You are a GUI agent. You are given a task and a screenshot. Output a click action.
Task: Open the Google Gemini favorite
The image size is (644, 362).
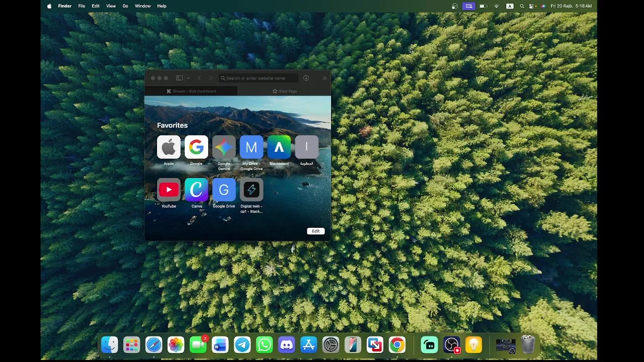(224, 147)
